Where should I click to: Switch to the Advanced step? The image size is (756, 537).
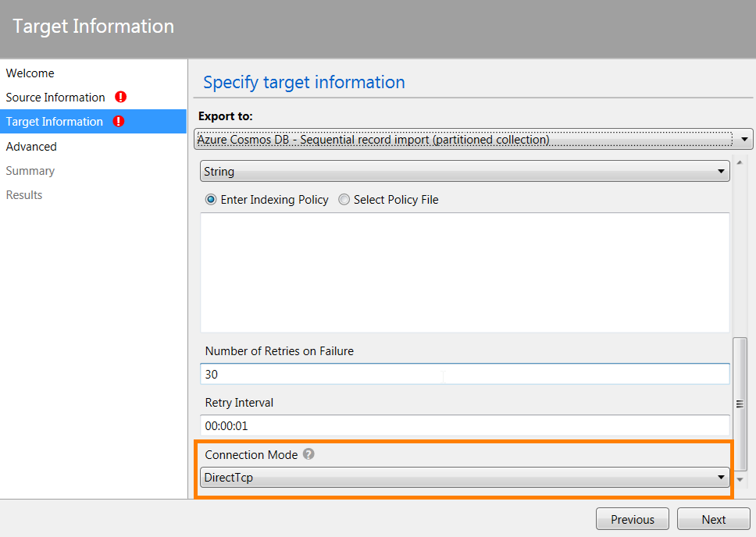click(31, 147)
